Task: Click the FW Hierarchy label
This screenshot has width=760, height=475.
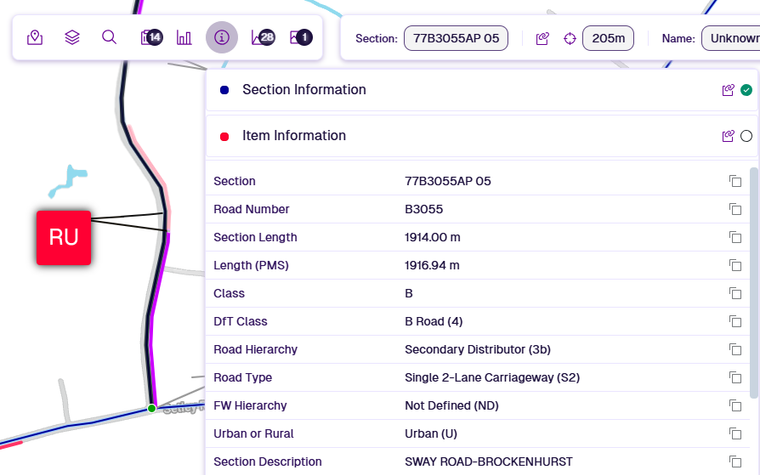Action: (250, 406)
